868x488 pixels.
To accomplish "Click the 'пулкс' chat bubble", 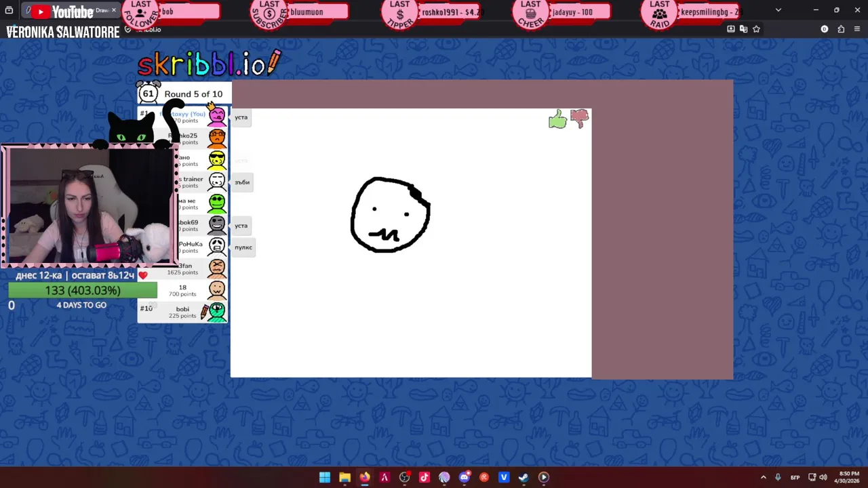I will 243,247.
